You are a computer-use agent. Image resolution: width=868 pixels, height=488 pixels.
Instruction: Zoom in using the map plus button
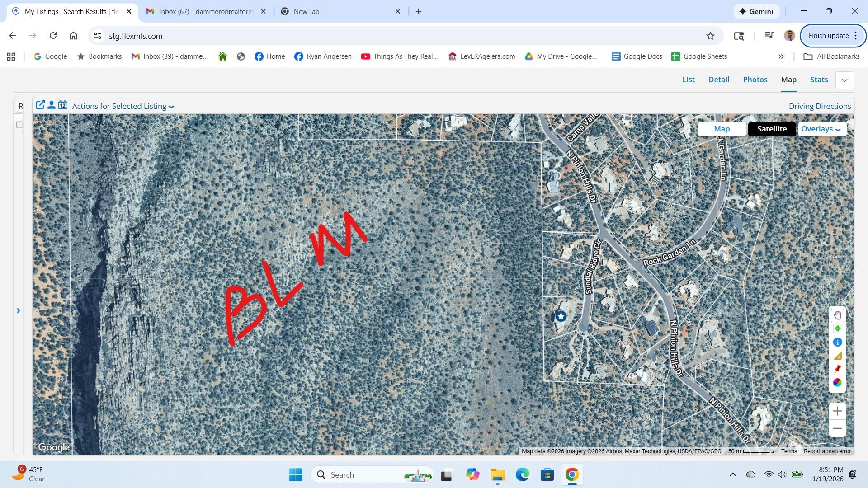[837, 411]
